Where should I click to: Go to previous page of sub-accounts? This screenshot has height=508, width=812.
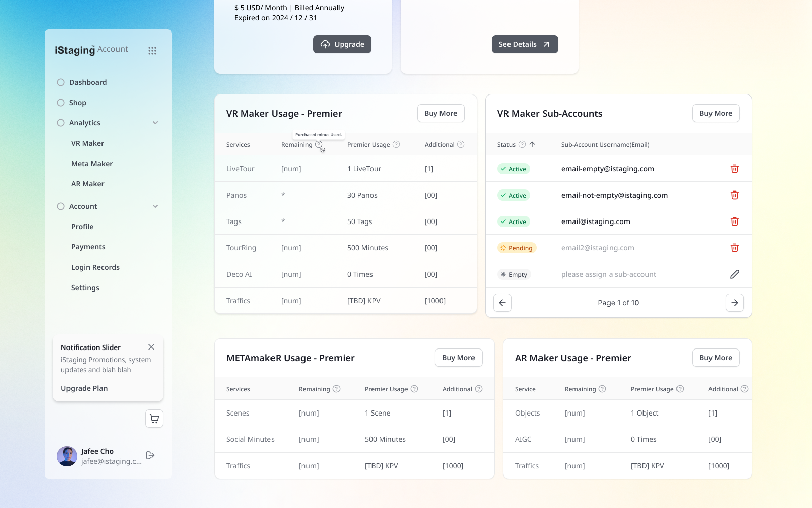[x=502, y=303]
